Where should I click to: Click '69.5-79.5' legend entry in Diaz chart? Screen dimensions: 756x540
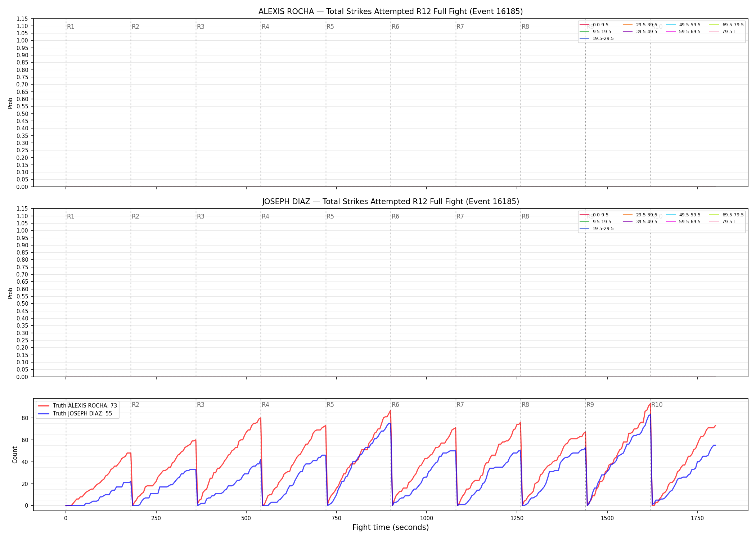(x=733, y=215)
